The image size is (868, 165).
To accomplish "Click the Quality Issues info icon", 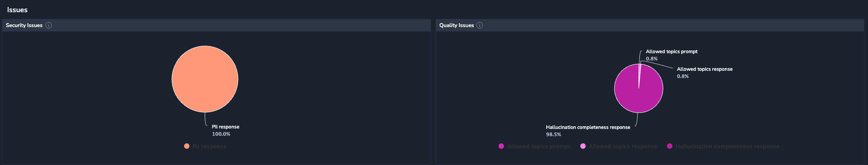I will (x=480, y=25).
